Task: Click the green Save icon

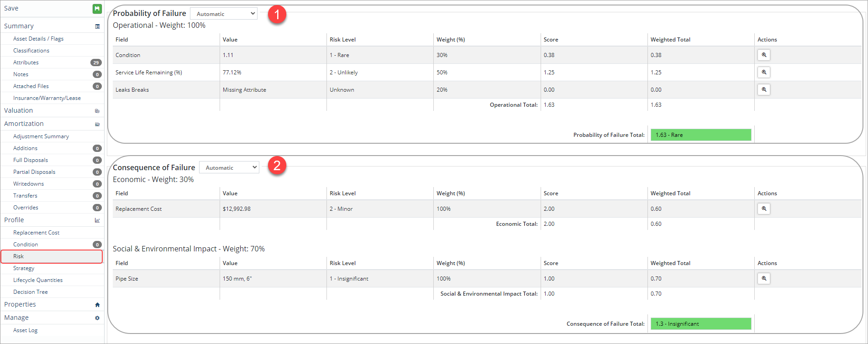Action: [x=97, y=9]
